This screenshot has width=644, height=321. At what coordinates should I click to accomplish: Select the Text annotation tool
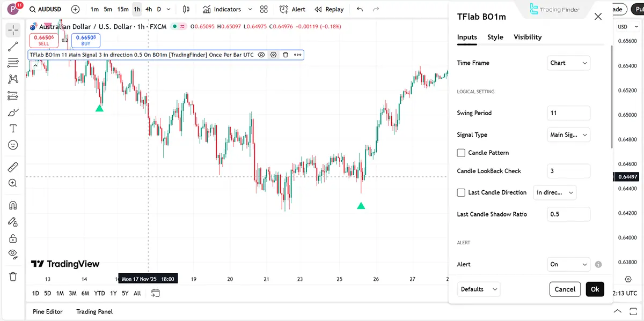pos(13,128)
